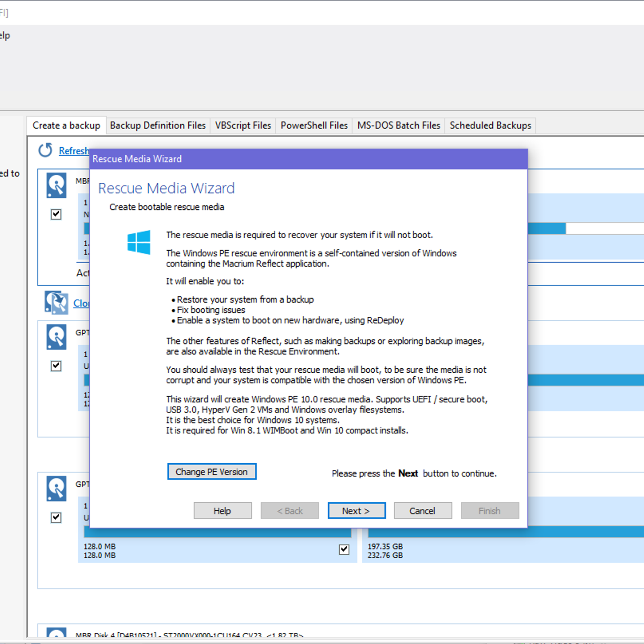Uncheck the 128.0 MB partition checkbox

tap(344, 549)
